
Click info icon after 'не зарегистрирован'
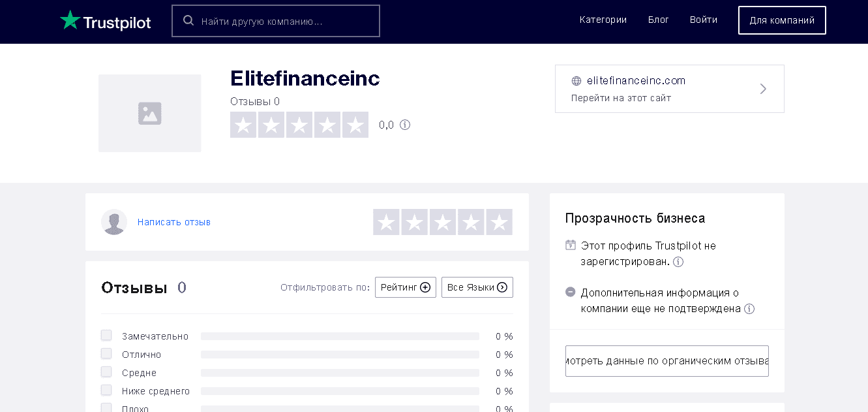click(678, 262)
